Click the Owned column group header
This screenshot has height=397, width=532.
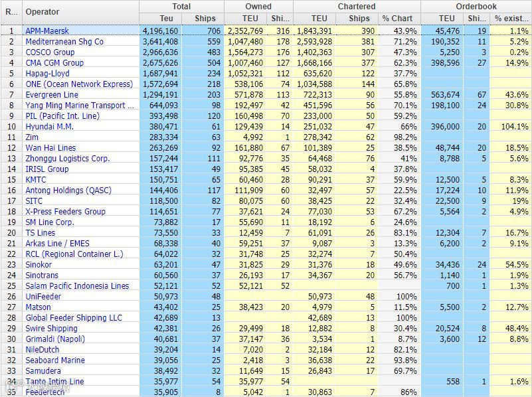coord(258,7)
